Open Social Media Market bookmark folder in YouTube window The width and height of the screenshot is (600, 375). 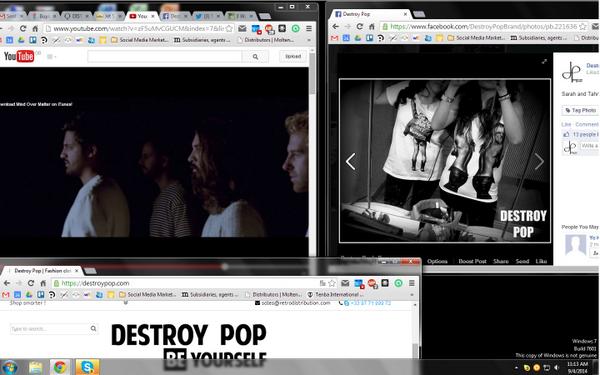(x=140, y=40)
